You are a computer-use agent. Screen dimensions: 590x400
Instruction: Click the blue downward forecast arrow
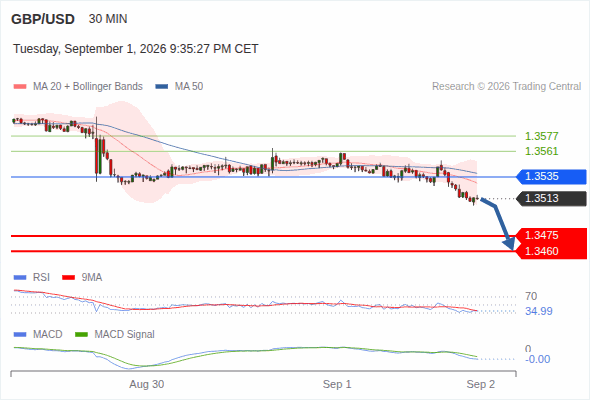pos(497,223)
